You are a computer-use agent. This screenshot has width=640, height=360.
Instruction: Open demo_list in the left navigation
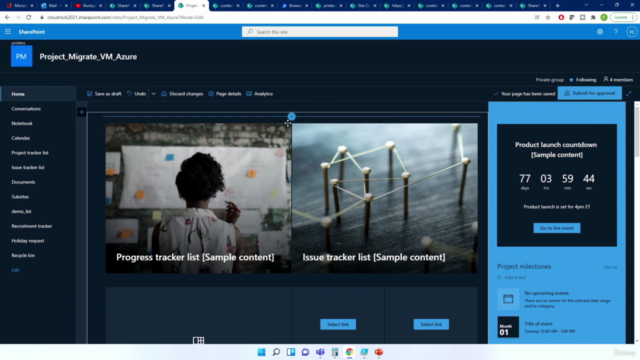(22, 211)
